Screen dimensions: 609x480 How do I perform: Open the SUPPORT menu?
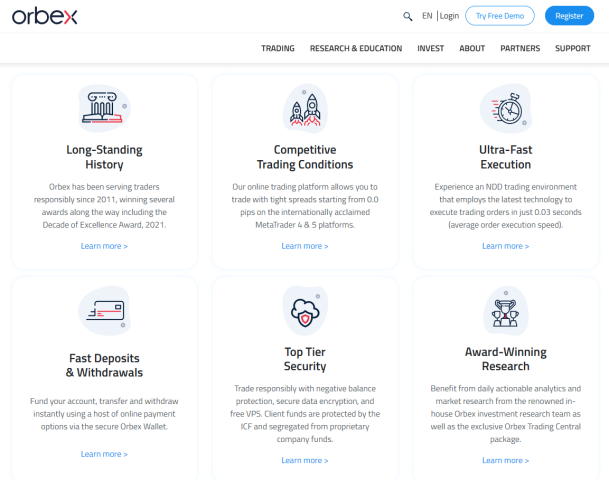tap(572, 48)
